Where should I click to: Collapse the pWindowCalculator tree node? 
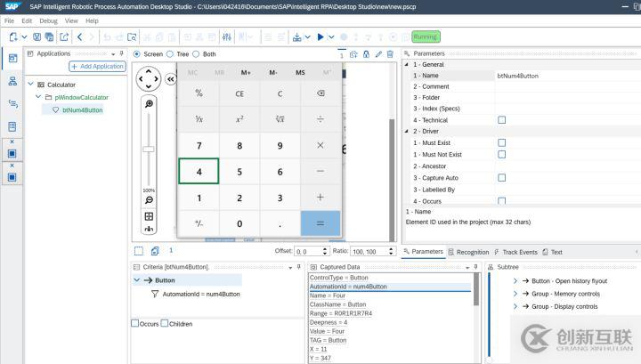[38, 97]
